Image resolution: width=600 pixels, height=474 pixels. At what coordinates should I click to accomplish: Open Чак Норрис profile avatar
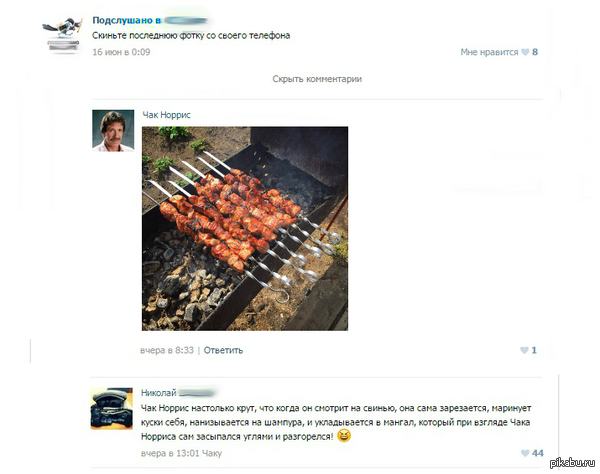point(113,130)
